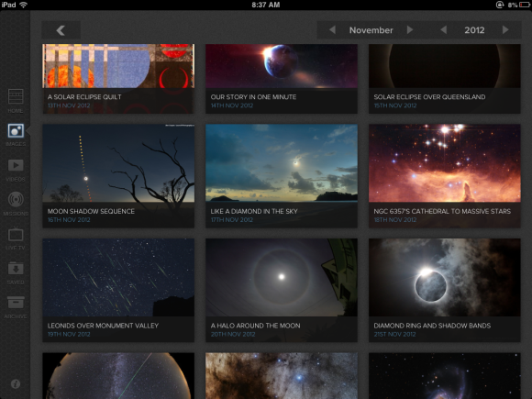532x399 pixels.
Task: Tap the info icon in sidebar
Action: coord(16,384)
